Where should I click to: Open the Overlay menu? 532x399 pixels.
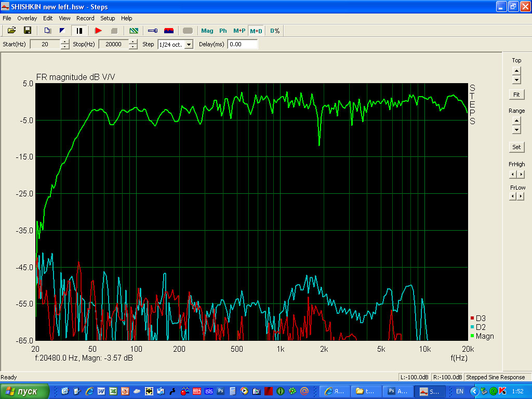click(27, 18)
